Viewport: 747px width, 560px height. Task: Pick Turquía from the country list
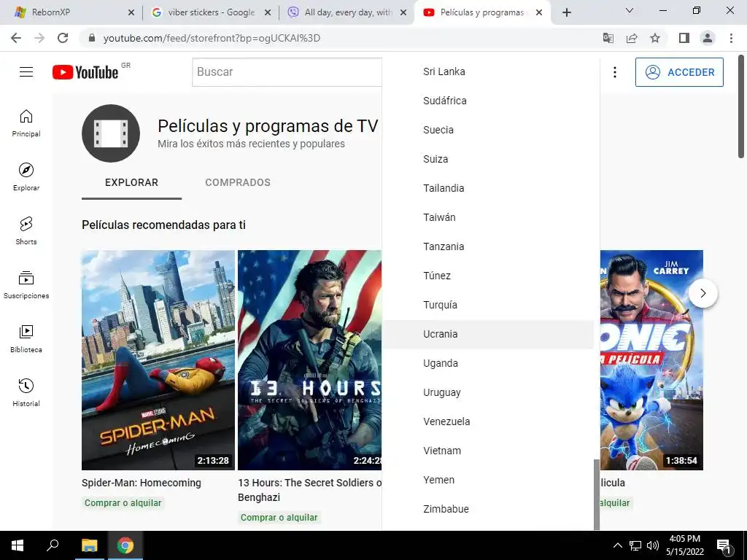pos(489,306)
